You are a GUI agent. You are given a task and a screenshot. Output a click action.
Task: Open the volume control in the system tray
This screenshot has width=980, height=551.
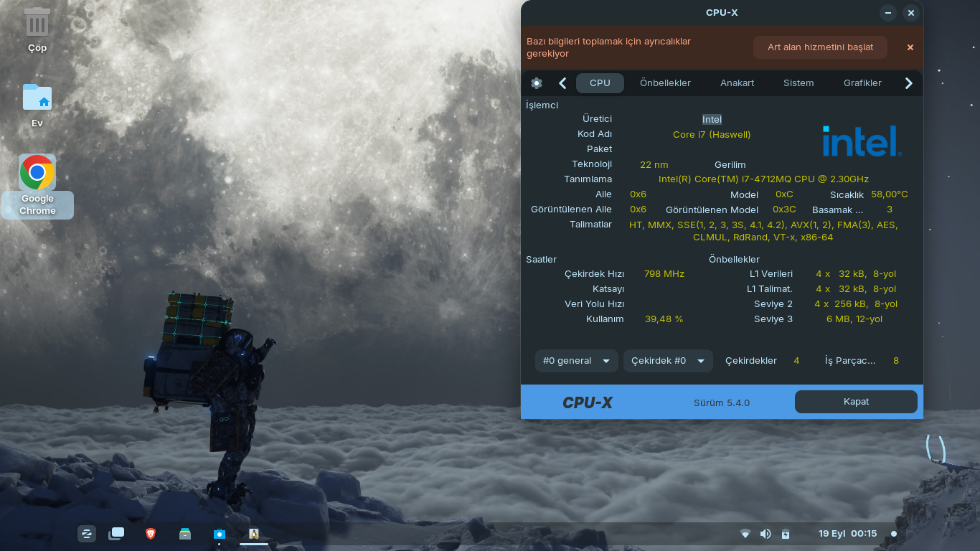(765, 534)
